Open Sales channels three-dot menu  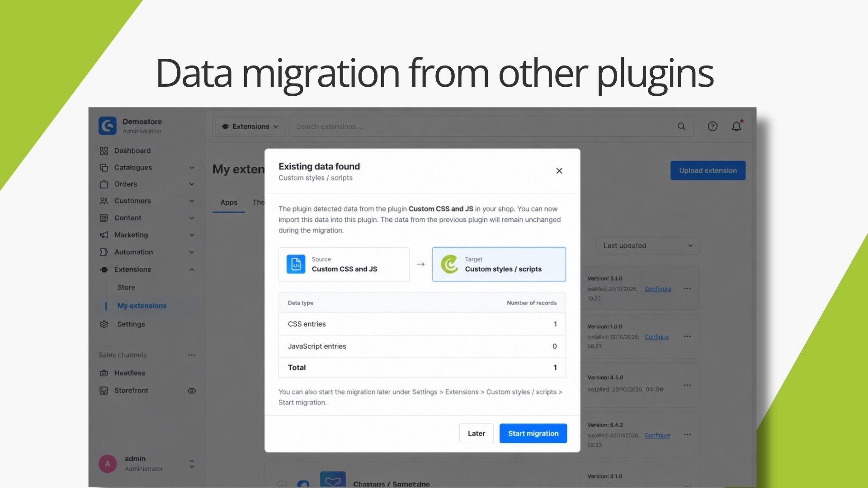click(x=192, y=355)
